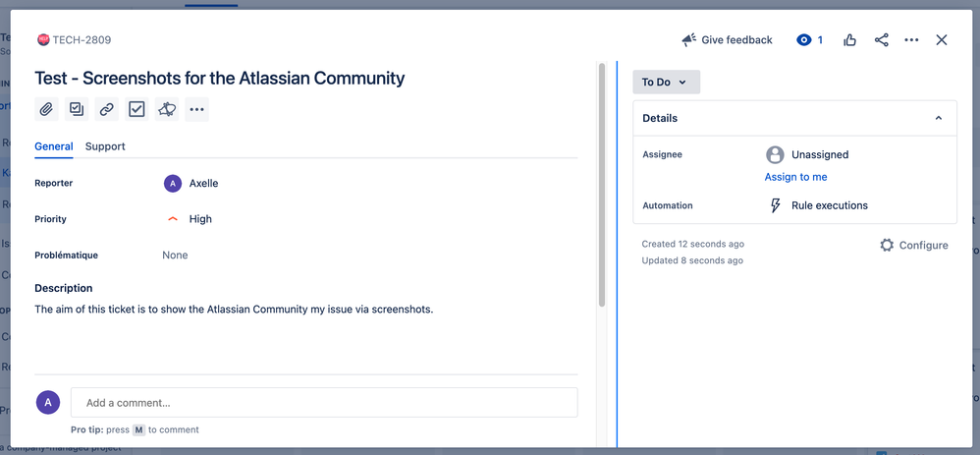
Task: Click the Add a comment input field
Action: point(324,403)
